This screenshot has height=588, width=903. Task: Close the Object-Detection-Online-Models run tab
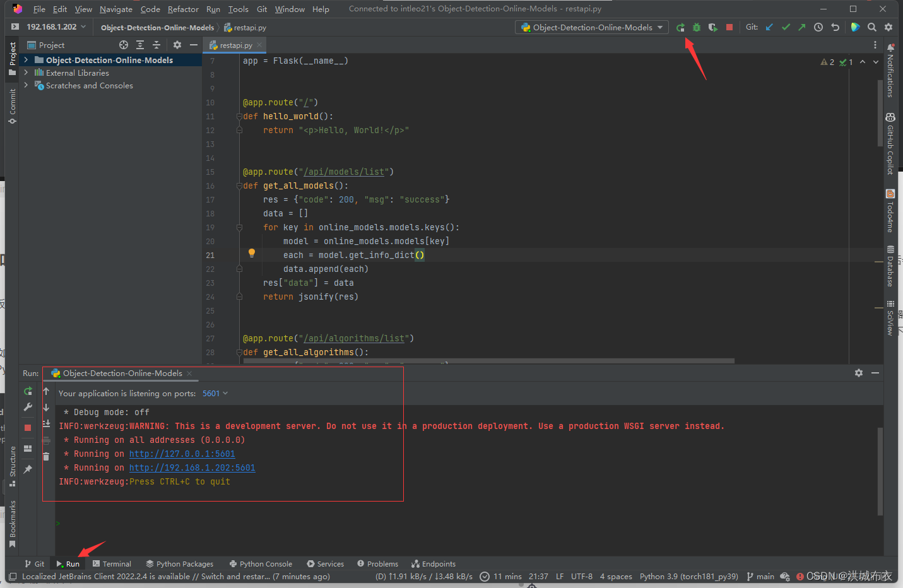tap(189, 373)
